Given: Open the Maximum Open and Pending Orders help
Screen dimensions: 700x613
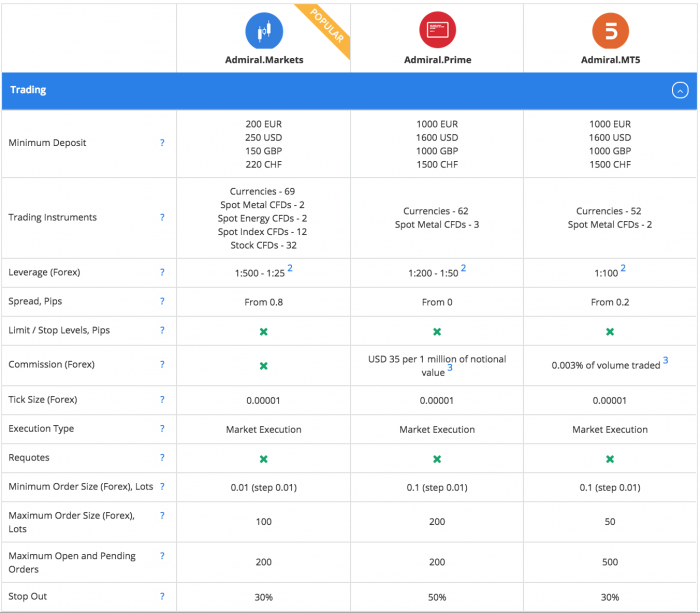Looking at the screenshot, I should pos(162,555).
